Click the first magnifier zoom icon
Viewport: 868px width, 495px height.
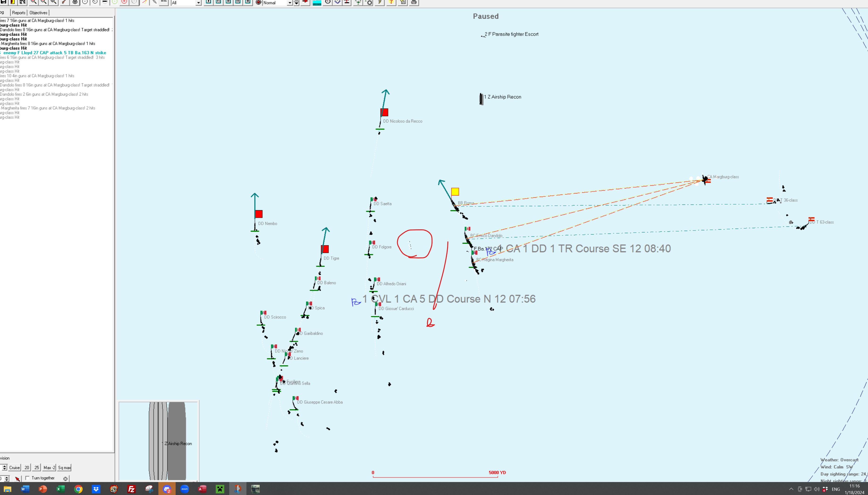(34, 2)
